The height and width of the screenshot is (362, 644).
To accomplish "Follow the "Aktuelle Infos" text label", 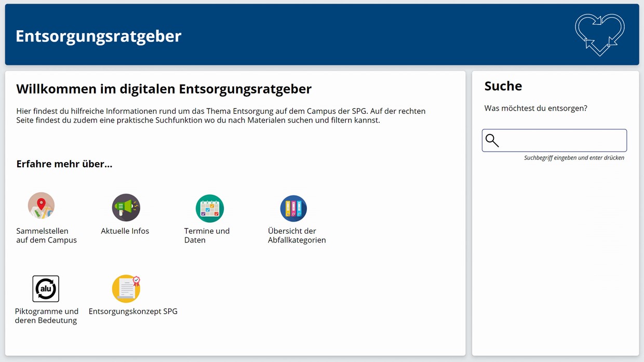I will coord(125,231).
